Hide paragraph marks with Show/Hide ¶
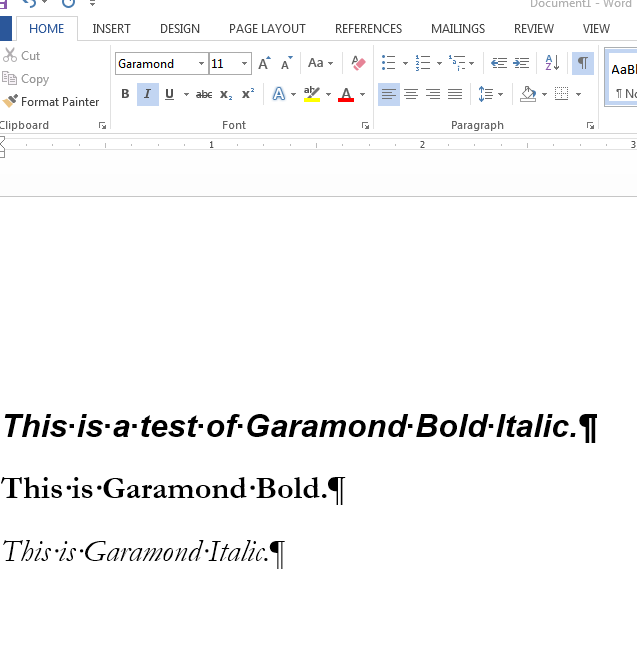Screen dimensions: 637x663 tap(583, 63)
